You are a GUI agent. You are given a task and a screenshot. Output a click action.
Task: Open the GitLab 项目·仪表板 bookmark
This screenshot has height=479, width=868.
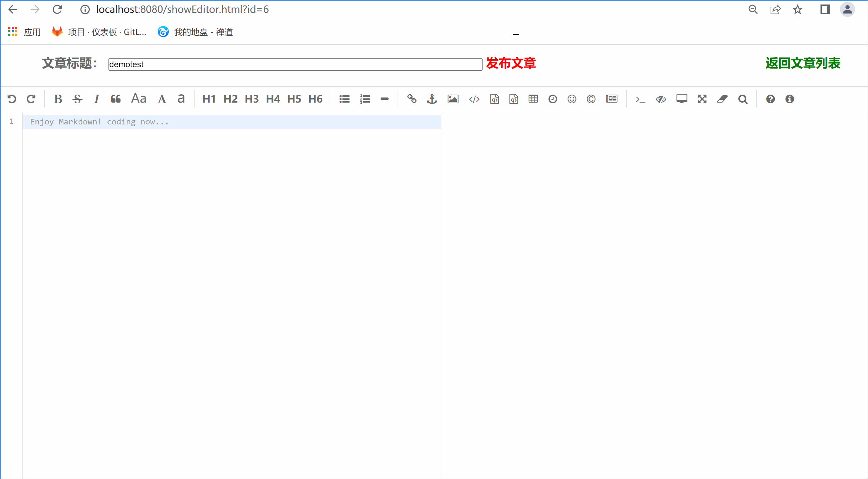click(100, 32)
